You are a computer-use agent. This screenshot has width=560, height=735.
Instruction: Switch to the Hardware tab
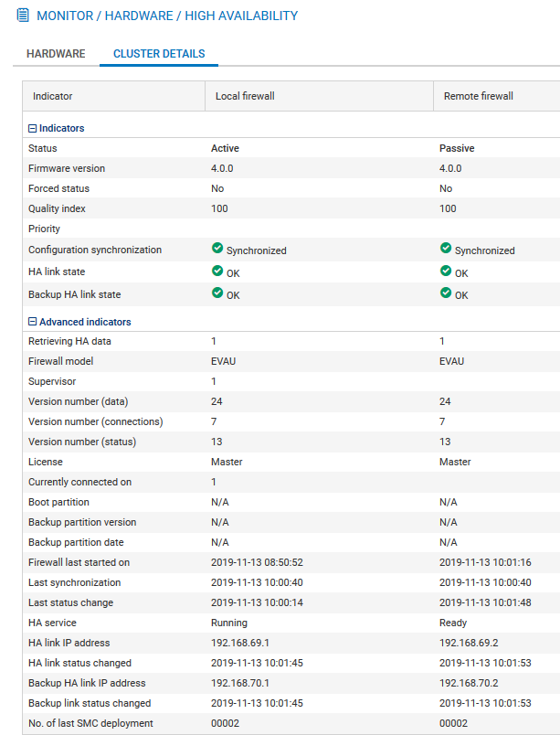(x=56, y=54)
